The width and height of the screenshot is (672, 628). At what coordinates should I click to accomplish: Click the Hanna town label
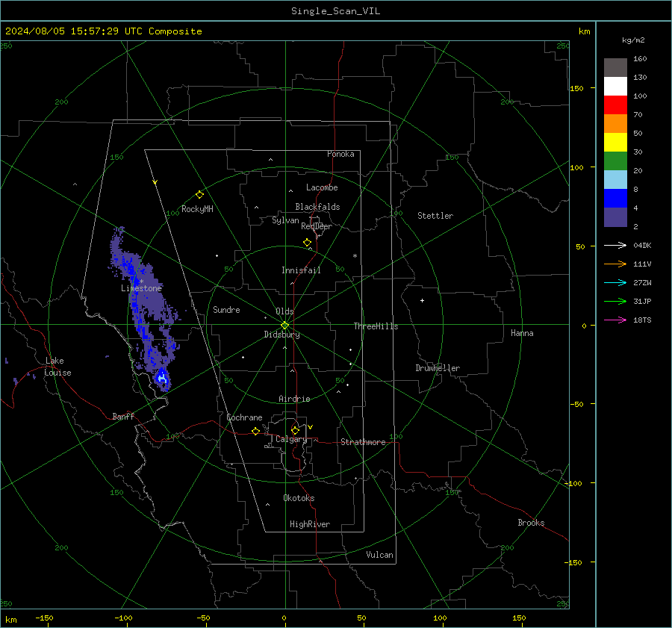[522, 333]
